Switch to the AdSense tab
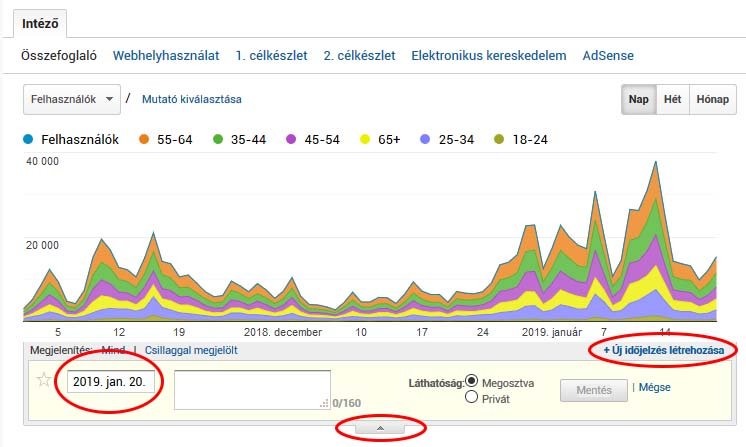Image resolution: width=746 pixels, height=447 pixels. tap(608, 56)
